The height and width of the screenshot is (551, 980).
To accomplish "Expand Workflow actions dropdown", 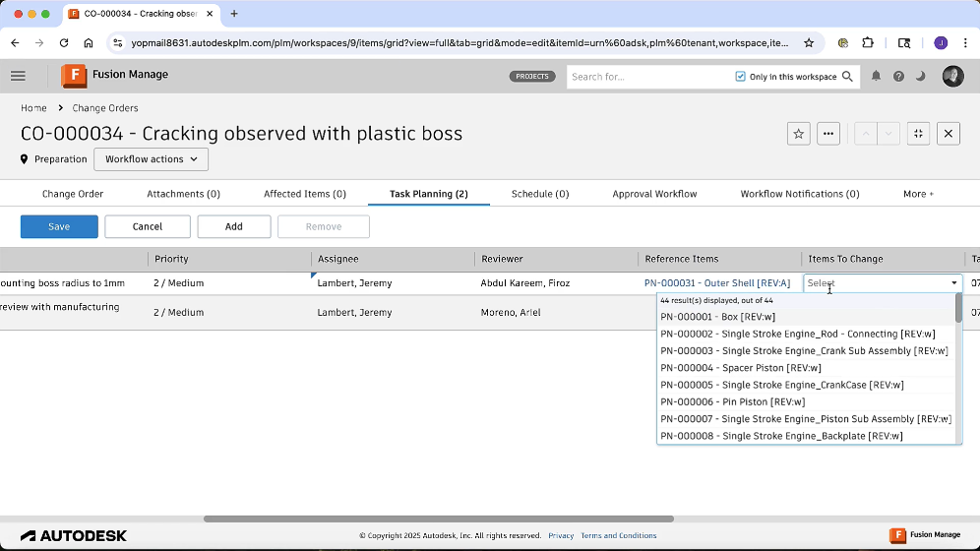I will tap(152, 159).
